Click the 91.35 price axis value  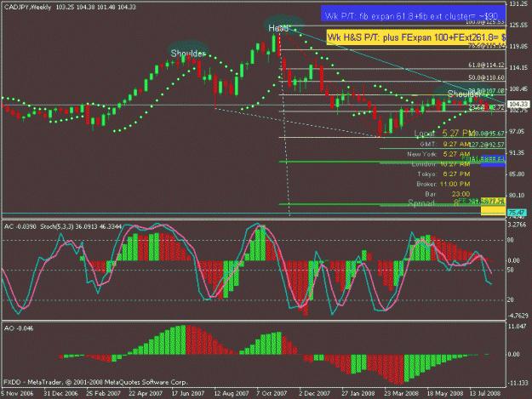(518, 153)
